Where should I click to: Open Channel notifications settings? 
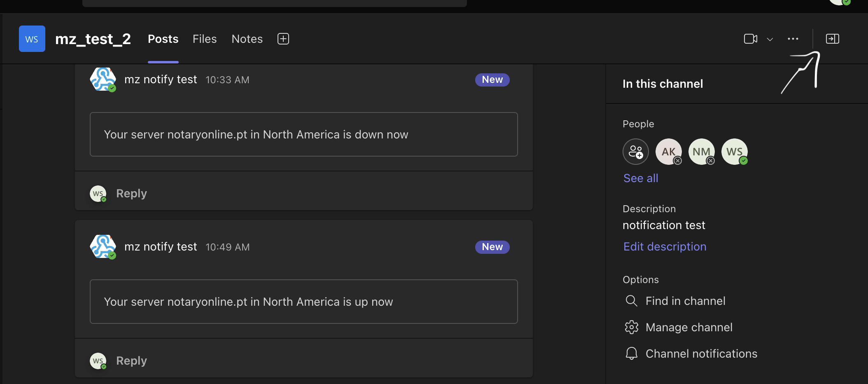tap(701, 354)
